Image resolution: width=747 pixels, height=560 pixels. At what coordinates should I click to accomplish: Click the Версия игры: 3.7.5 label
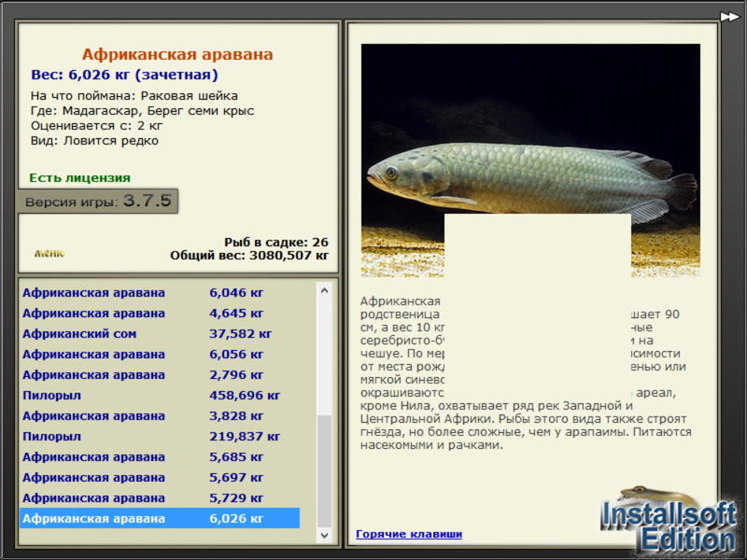(x=98, y=201)
